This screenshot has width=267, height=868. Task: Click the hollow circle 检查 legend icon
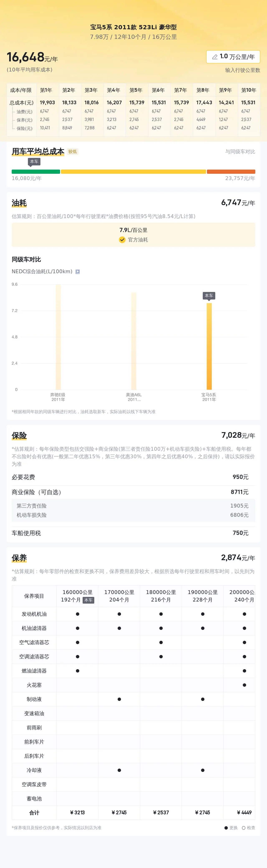tap(243, 827)
